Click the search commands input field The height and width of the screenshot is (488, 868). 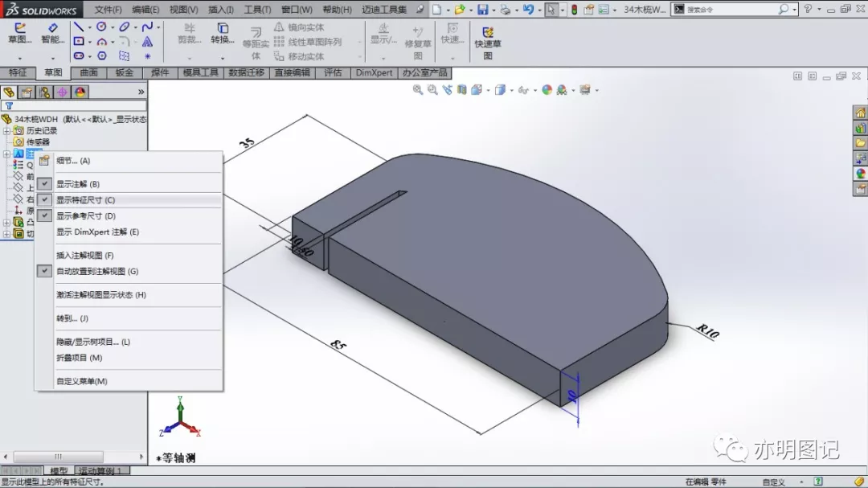[732, 10]
